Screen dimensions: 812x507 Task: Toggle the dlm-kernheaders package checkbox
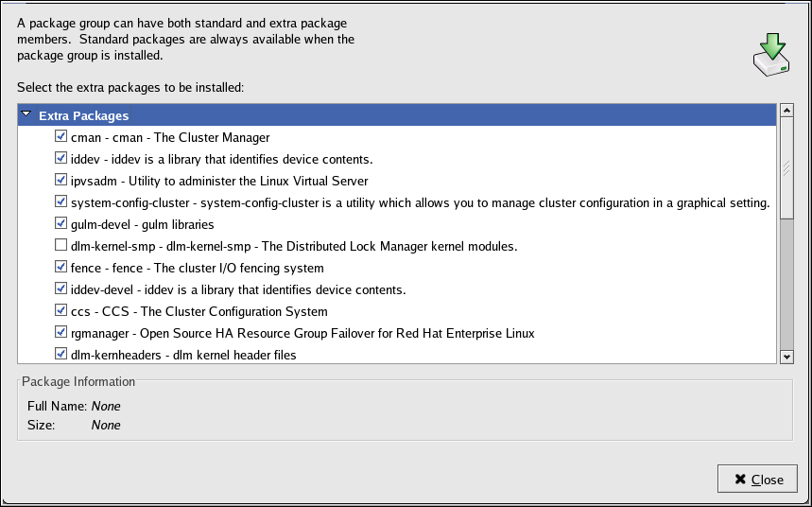click(x=61, y=355)
